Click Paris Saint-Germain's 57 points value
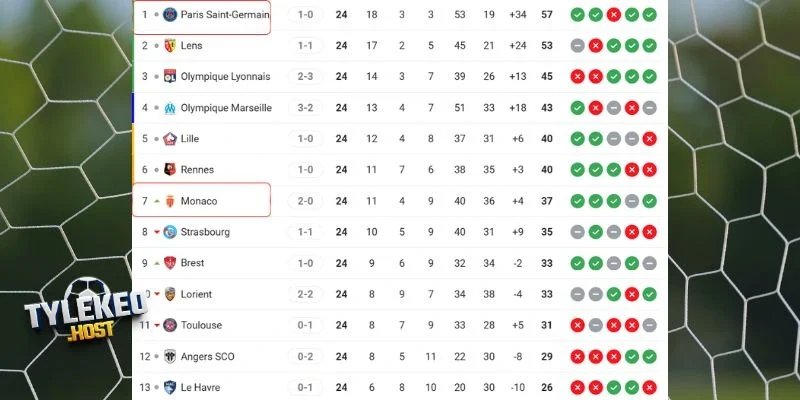 547,15
